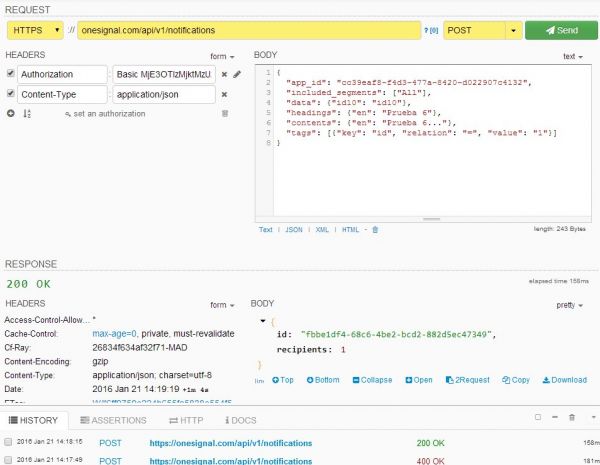Edit Authorization value with pencil icon
Screen dimensions: 600x465
click(237, 74)
